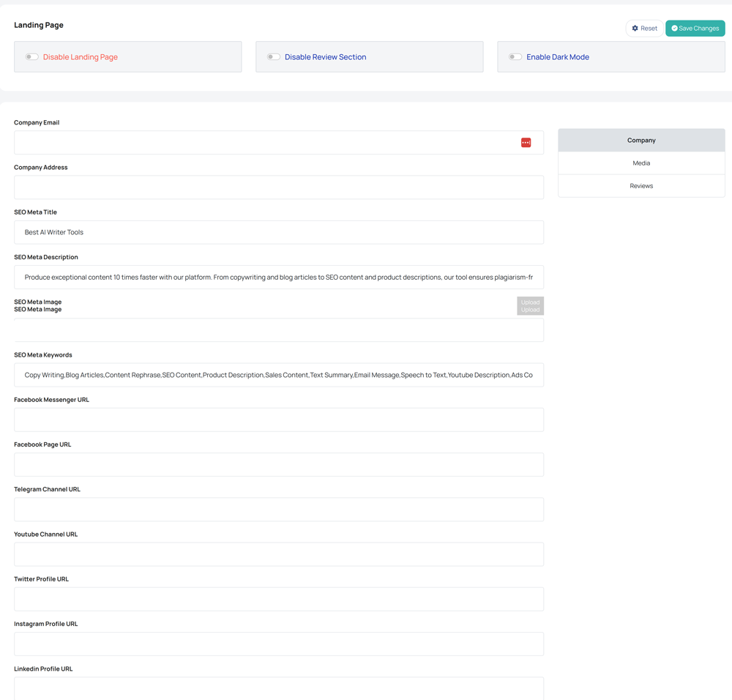Click the red icon in Company Email field
This screenshot has height=700, width=732.
526,143
